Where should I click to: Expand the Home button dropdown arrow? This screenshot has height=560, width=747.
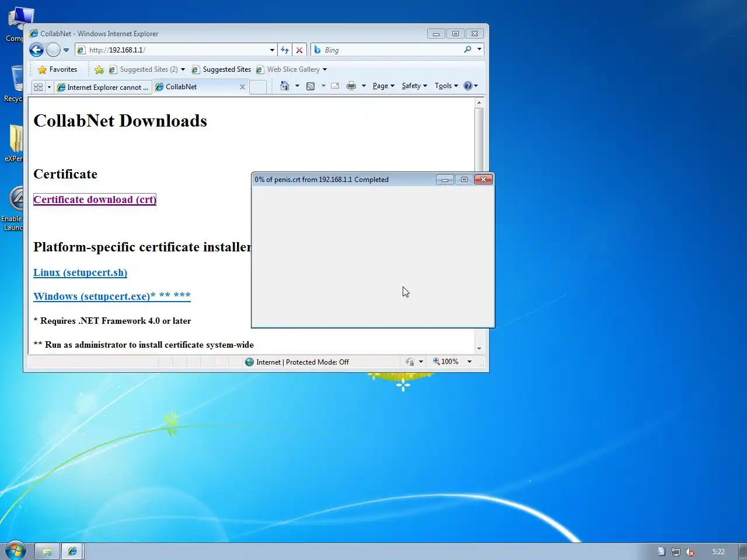coord(297,86)
